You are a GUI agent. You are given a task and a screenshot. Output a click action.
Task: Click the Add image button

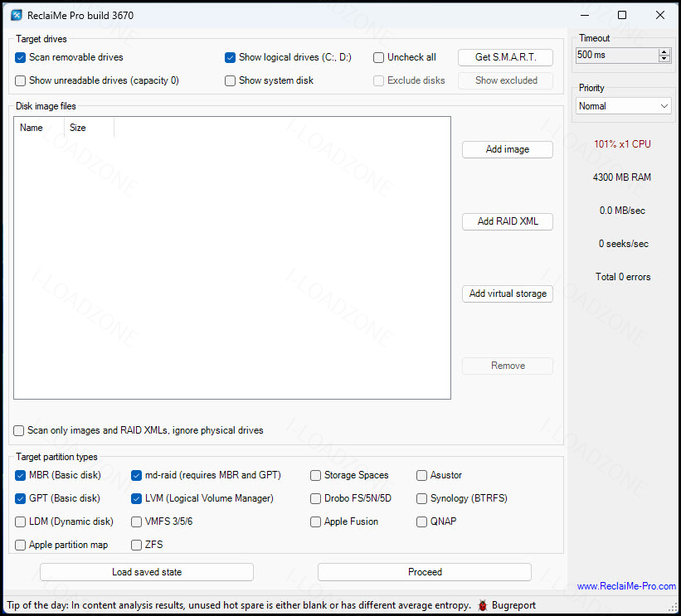pyautogui.click(x=508, y=150)
